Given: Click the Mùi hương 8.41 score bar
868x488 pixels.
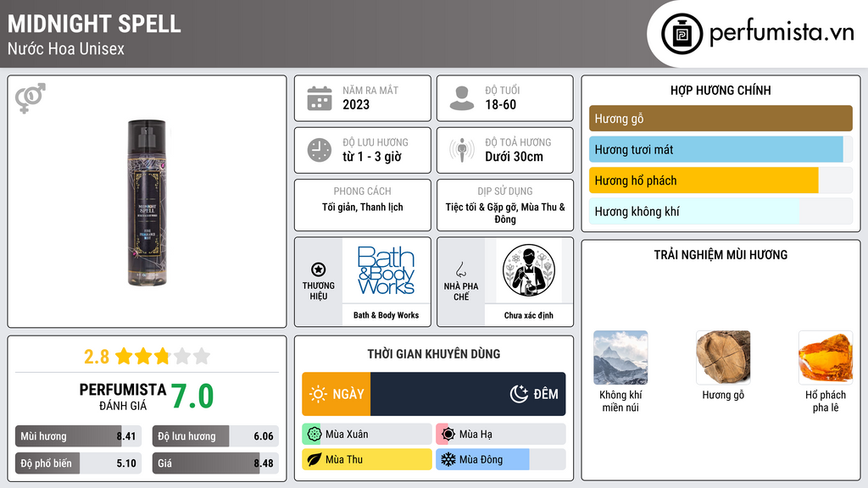Looking at the screenshot, I should (x=78, y=436).
